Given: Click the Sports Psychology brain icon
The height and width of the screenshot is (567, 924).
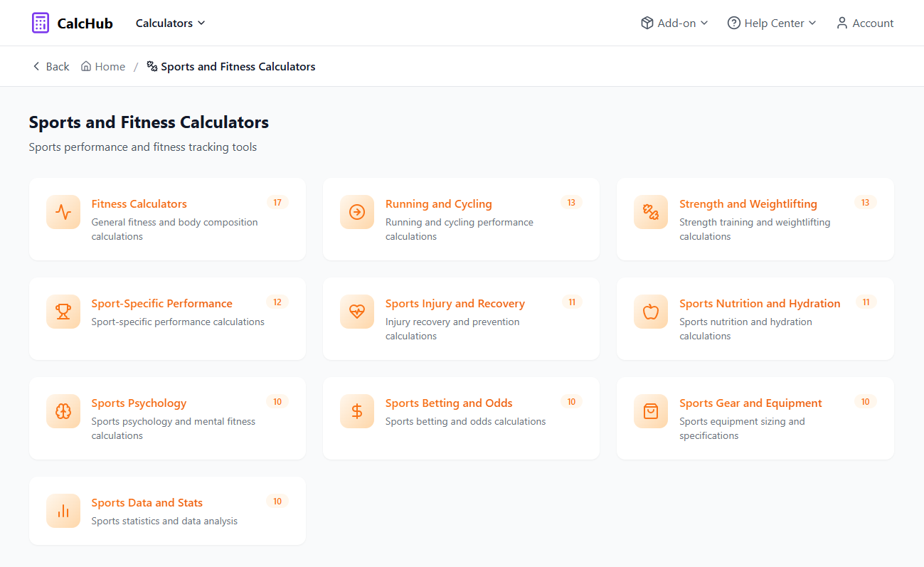Looking at the screenshot, I should [63, 411].
